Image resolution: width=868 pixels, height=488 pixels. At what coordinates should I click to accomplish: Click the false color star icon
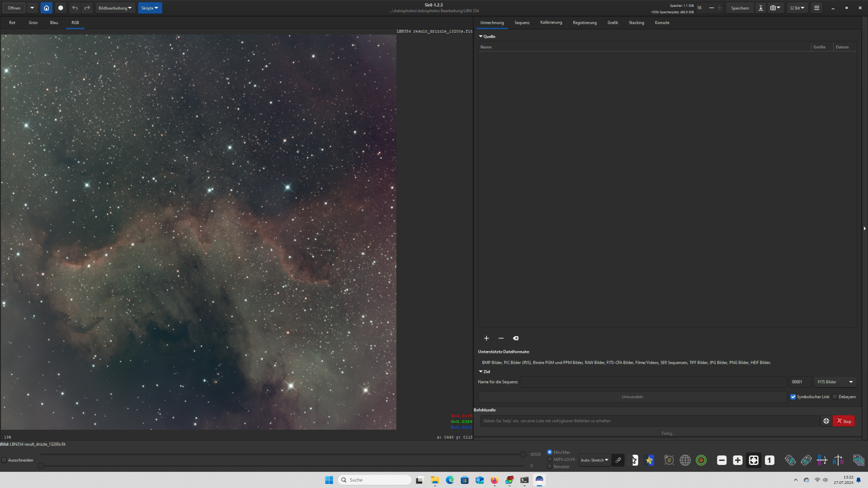pos(650,460)
